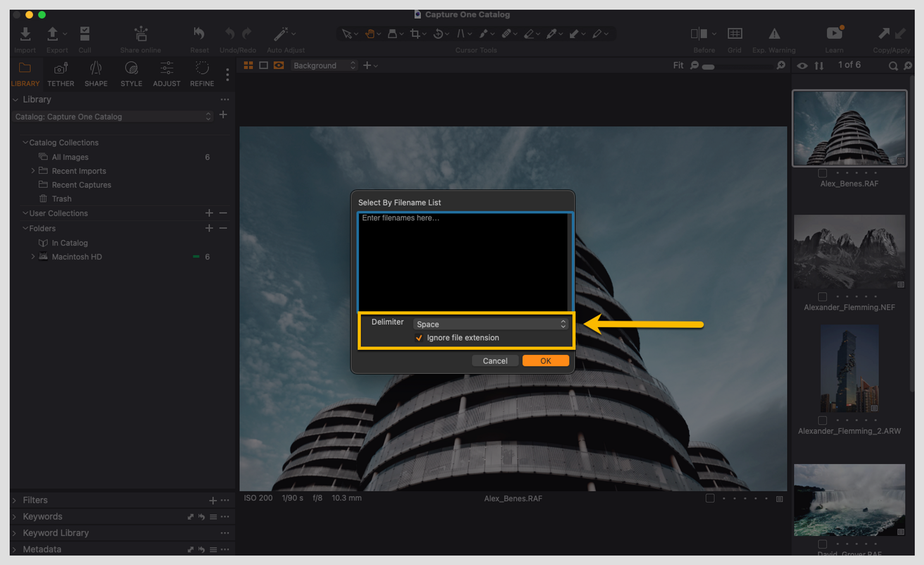Click Fit zoom label
924x565 pixels.
[678, 66]
